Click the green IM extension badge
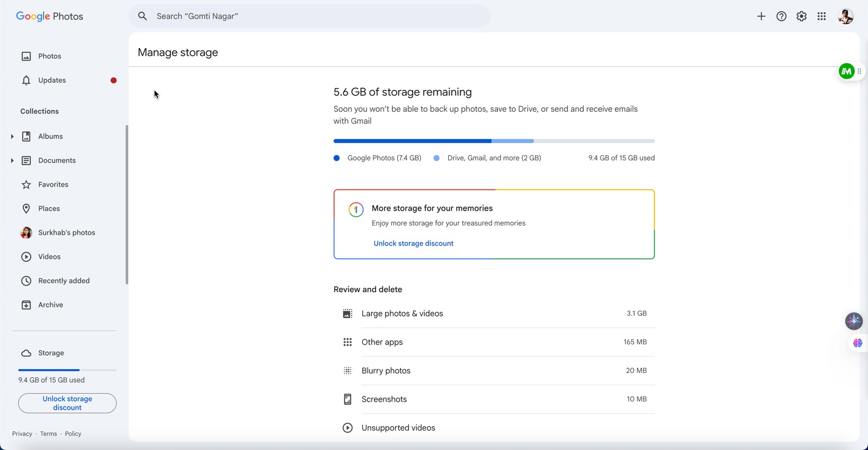 pyautogui.click(x=846, y=71)
